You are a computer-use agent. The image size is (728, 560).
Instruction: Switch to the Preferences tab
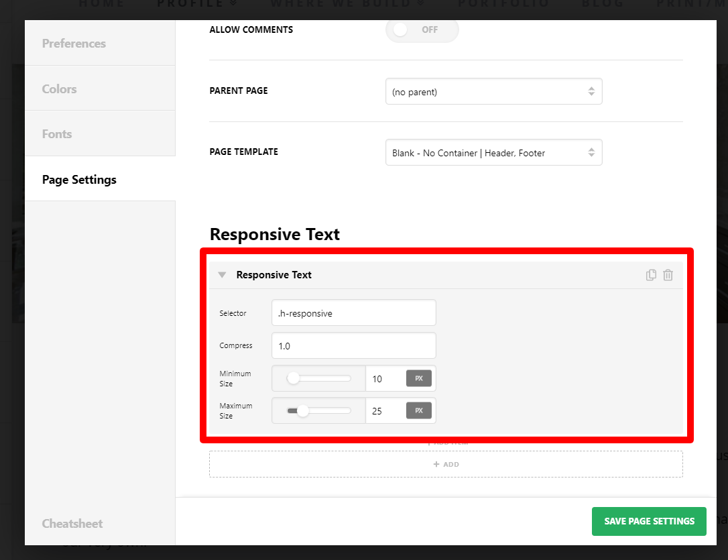(74, 43)
